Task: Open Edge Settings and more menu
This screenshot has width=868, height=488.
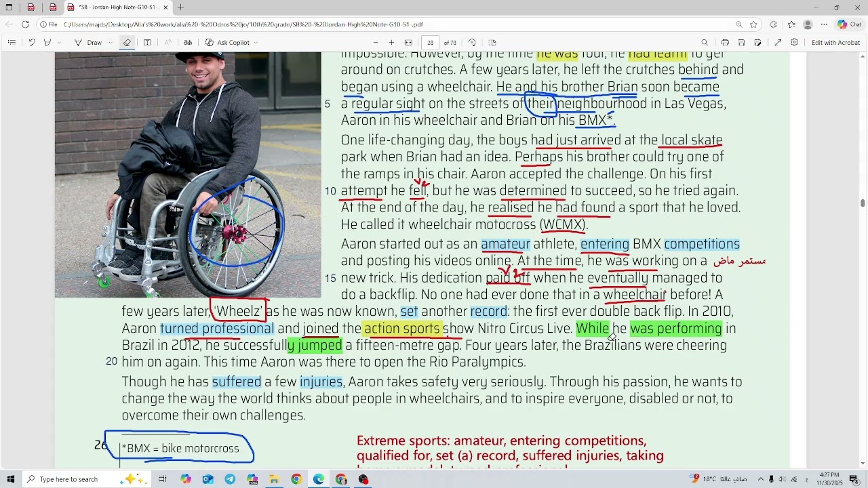Action: 824,24
